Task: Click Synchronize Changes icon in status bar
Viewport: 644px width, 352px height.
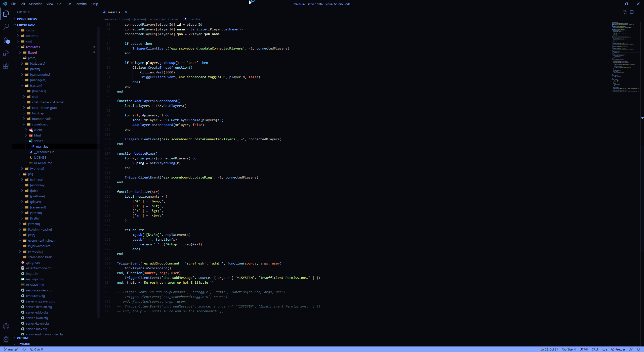Action: [24, 349]
